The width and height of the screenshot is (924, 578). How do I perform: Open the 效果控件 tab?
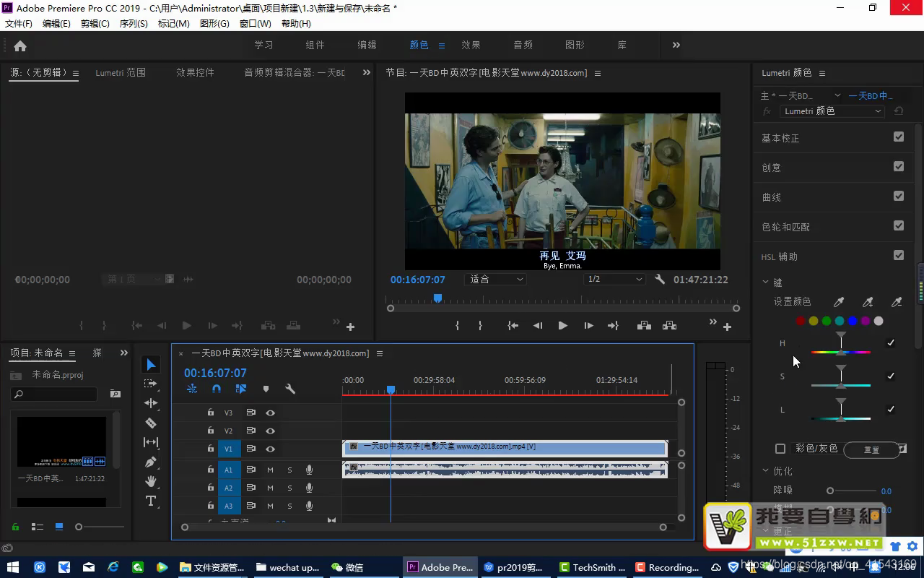point(195,72)
